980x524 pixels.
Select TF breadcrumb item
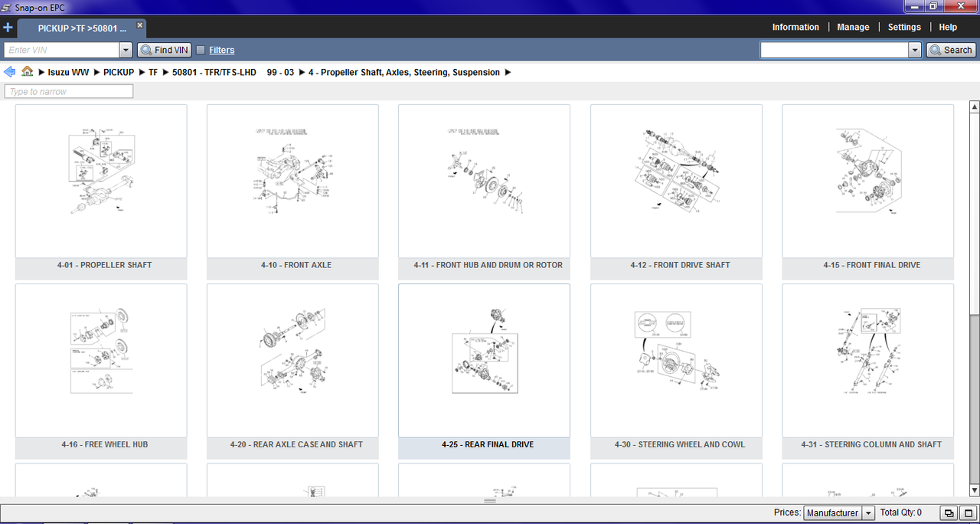tap(153, 73)
